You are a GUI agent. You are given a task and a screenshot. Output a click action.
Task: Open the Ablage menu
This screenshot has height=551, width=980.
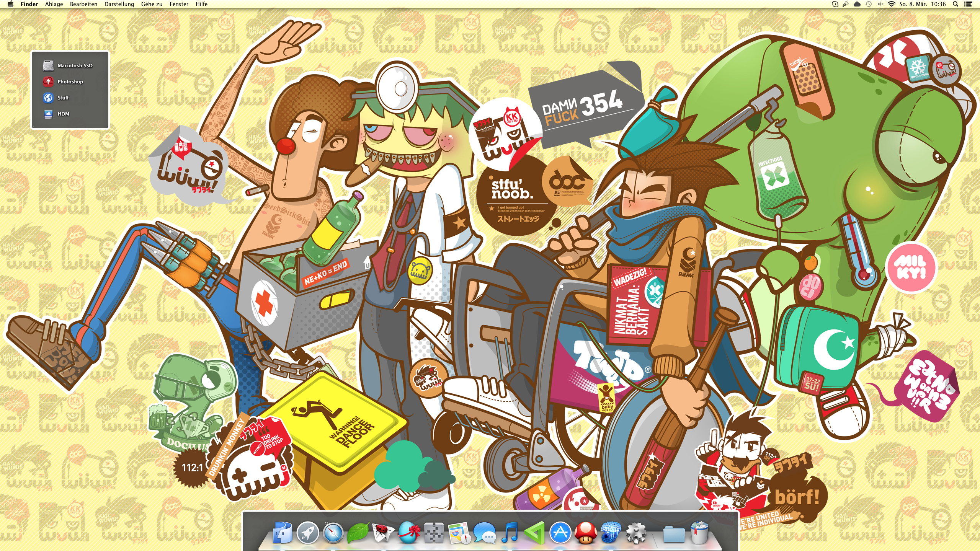click(x=54, y=4)
